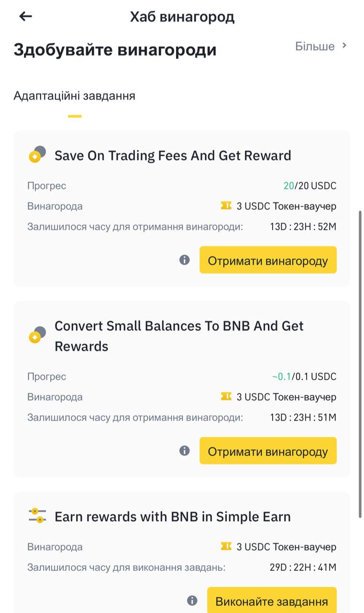Open Save On Trading Fees And Get Reward title
The width and height of the screenshot is (364, 613).
(173, 156)
